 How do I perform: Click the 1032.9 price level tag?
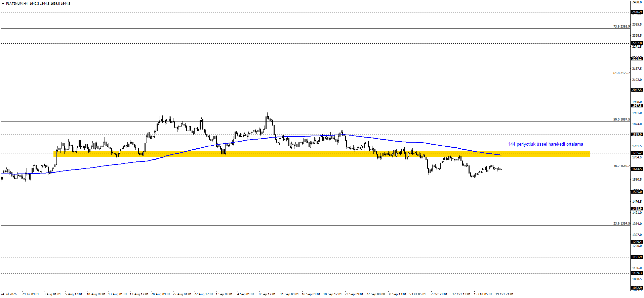[637, 288]
